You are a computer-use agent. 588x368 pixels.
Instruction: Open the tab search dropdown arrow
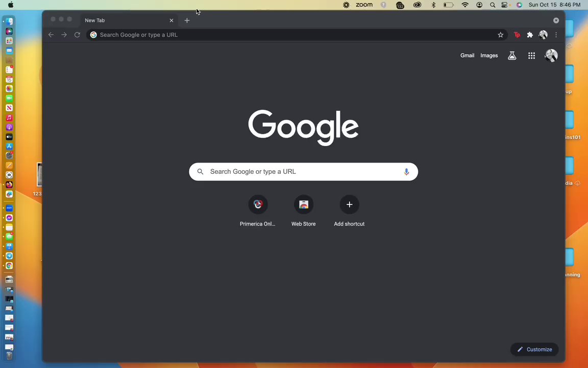click(556, 20)
